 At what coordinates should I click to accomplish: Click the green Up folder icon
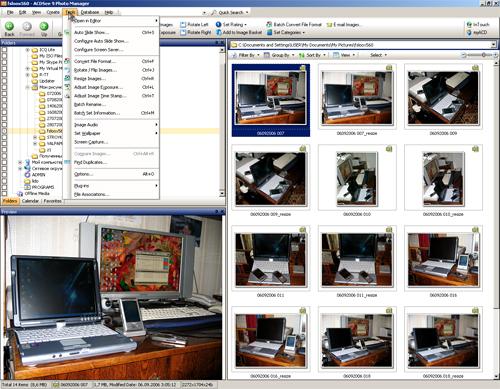44,26
